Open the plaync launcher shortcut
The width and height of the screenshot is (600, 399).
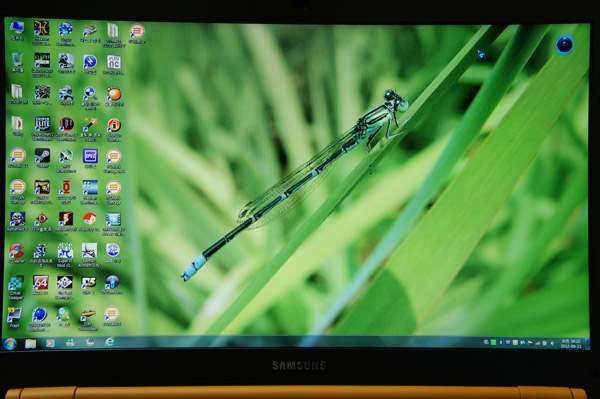coord(114,64)
